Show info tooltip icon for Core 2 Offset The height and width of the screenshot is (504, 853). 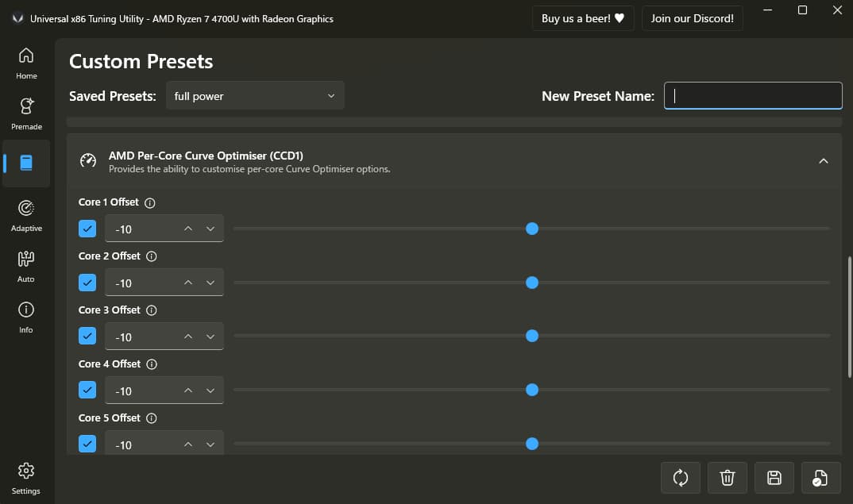[x=151, y=256]
